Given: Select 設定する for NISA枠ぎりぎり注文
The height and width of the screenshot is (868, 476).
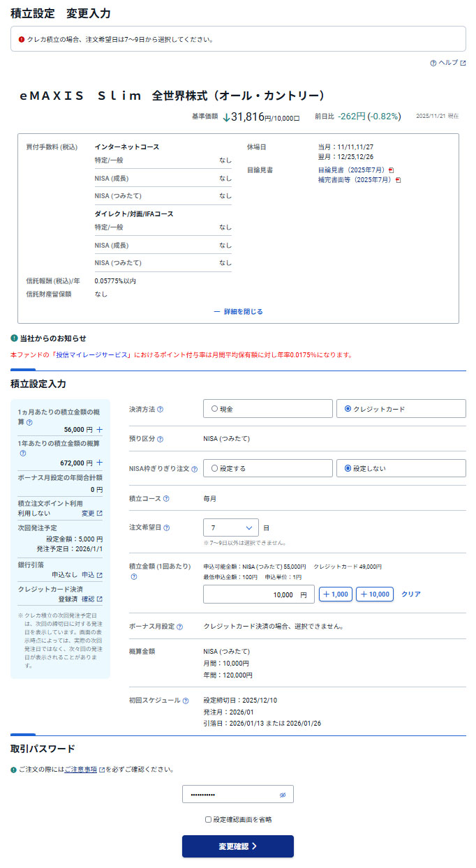Looking at the screenshot, I should point(214,469).
